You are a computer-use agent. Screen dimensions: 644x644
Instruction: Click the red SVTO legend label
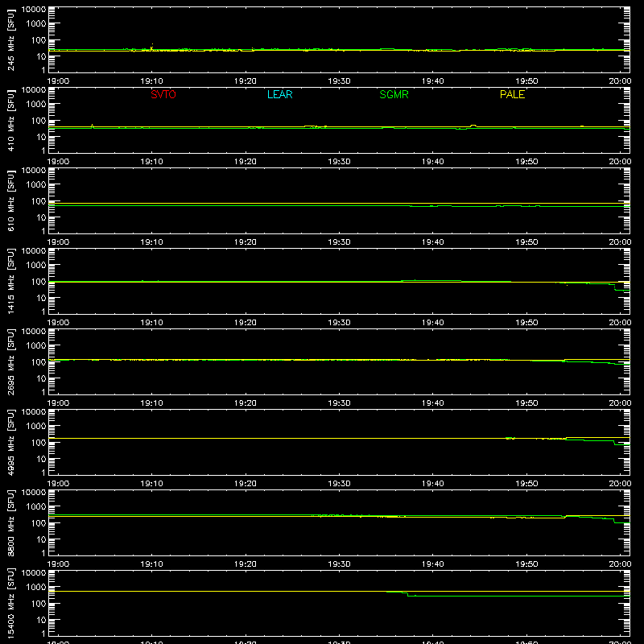163,94
